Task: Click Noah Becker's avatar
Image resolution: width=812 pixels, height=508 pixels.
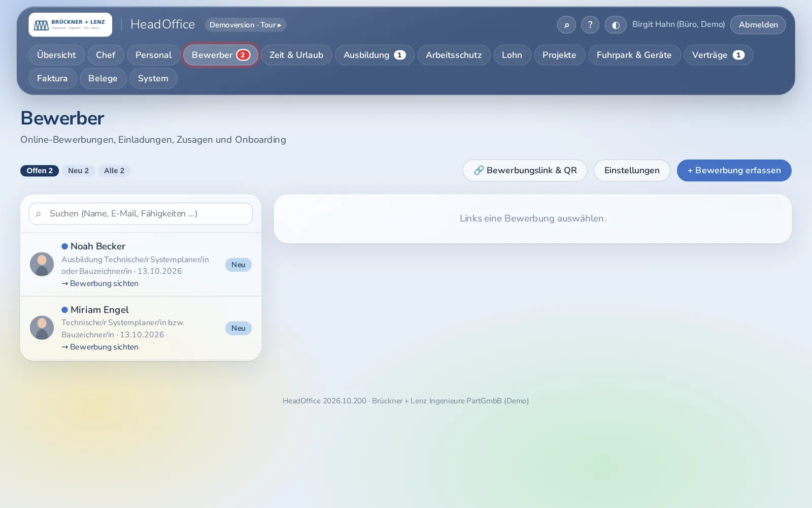Action: pos(42,264)
